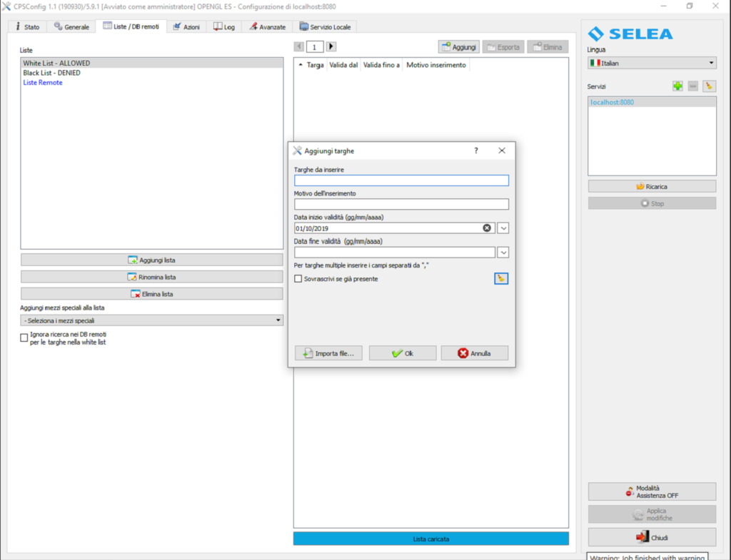Click the green plus add service icon
731x560 pixels.
[x=677, y=86]
